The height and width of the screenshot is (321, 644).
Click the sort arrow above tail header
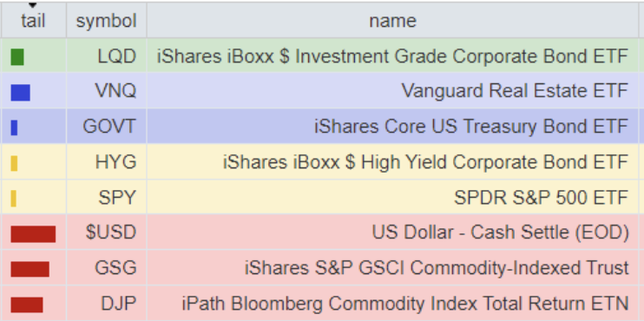tap(33, 5)
